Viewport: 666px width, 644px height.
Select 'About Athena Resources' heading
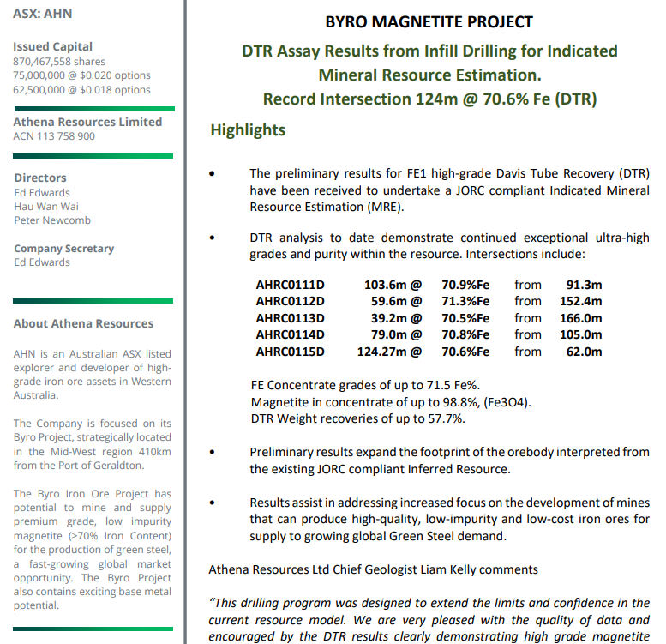click(x=83, y=323)
